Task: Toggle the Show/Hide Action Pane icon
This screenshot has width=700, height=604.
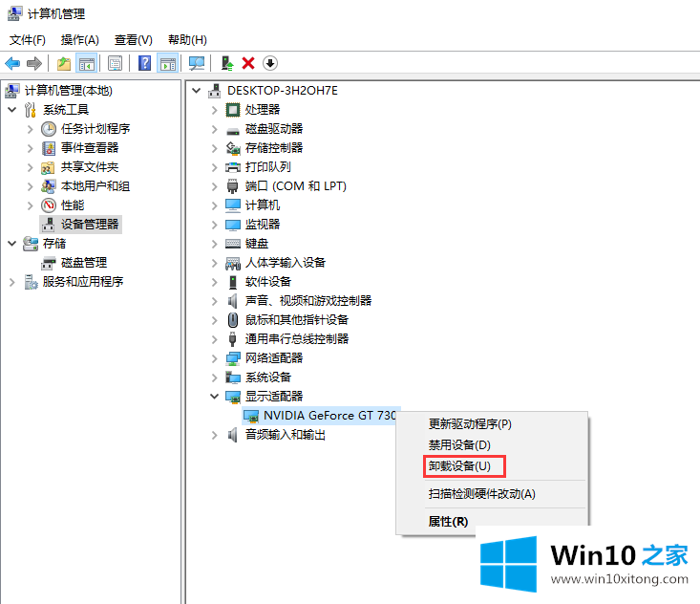Action: [168, 63]
